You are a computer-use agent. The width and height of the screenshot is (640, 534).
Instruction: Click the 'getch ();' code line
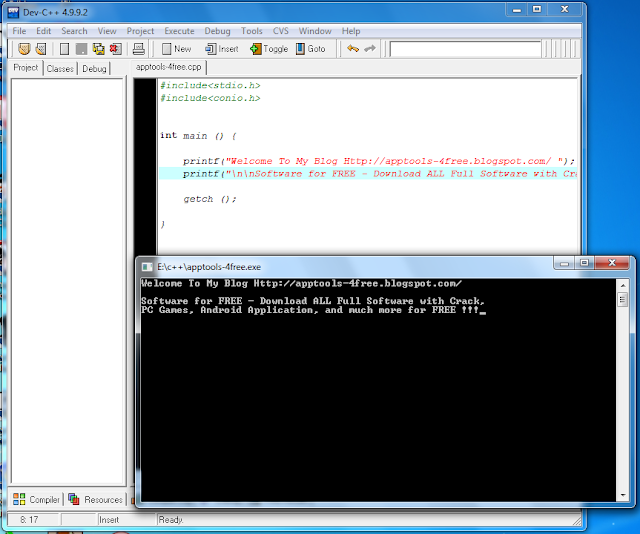pyautogui.click(x=210, y=199)
